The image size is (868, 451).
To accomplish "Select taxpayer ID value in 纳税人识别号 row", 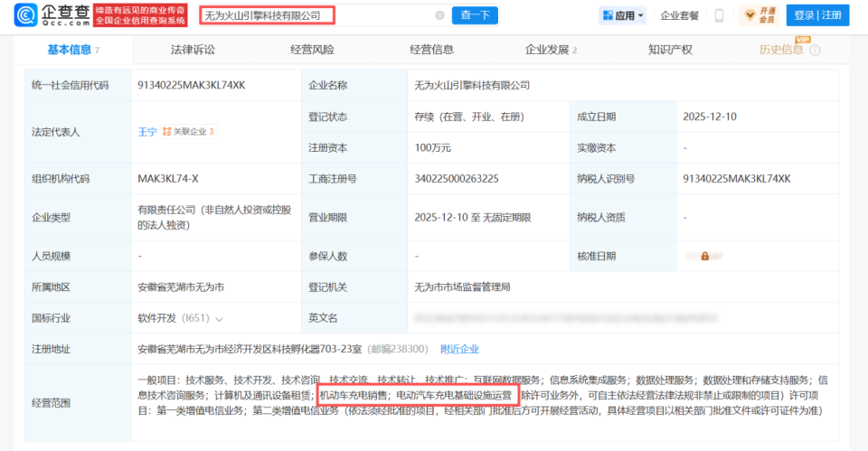I will 737,179.
